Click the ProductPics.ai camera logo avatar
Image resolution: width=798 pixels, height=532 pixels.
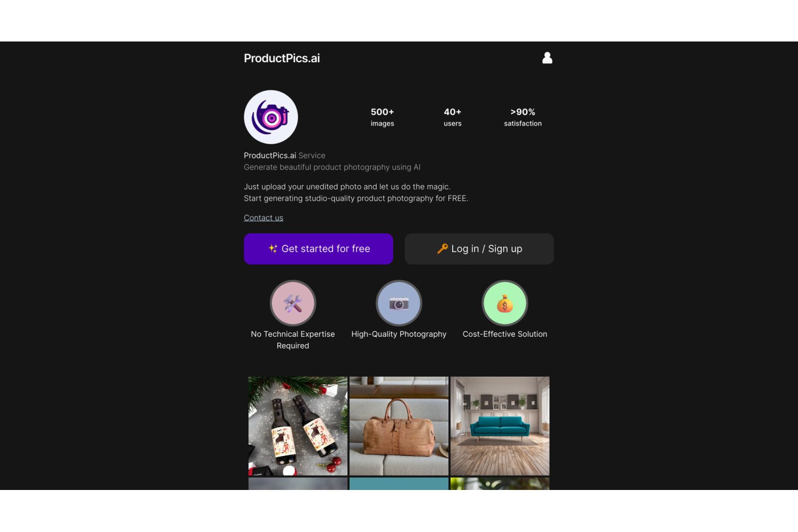(271, 117)
